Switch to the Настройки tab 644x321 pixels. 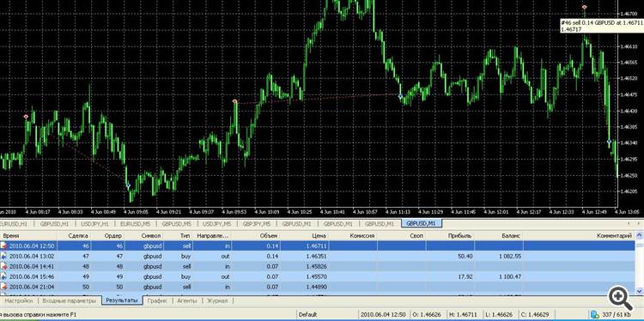point(19,301)
